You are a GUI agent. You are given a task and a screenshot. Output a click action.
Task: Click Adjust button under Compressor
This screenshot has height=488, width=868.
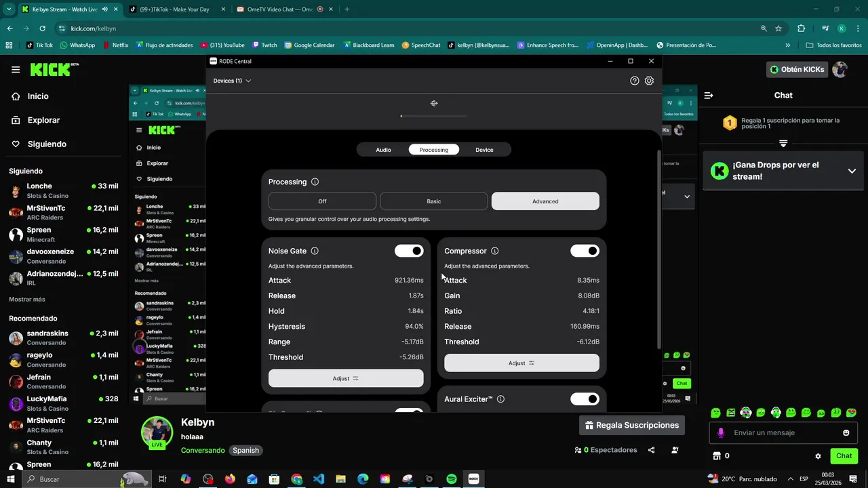coord(521,363)
